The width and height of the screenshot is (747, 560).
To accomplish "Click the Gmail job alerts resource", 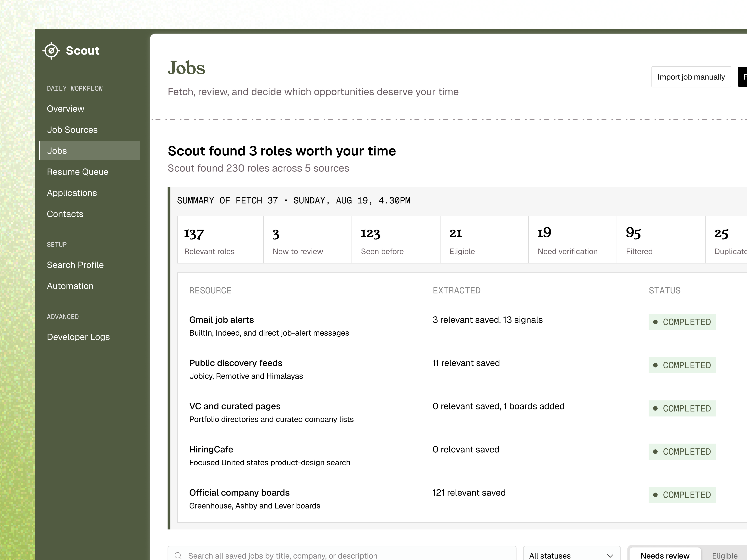I will pyautogui.click(x=221, y=320).
